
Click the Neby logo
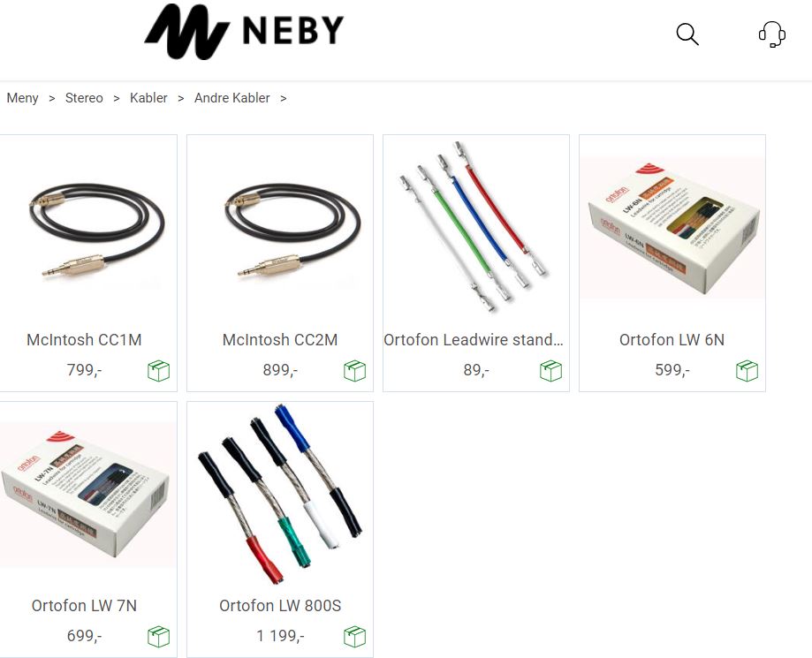(x=244, y=31)
